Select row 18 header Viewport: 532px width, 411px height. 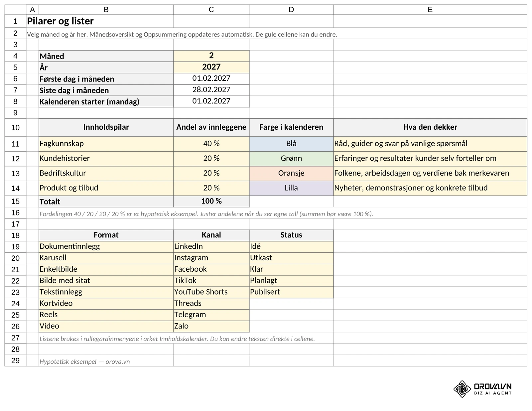pyautogui.click(x=15, y=235)
